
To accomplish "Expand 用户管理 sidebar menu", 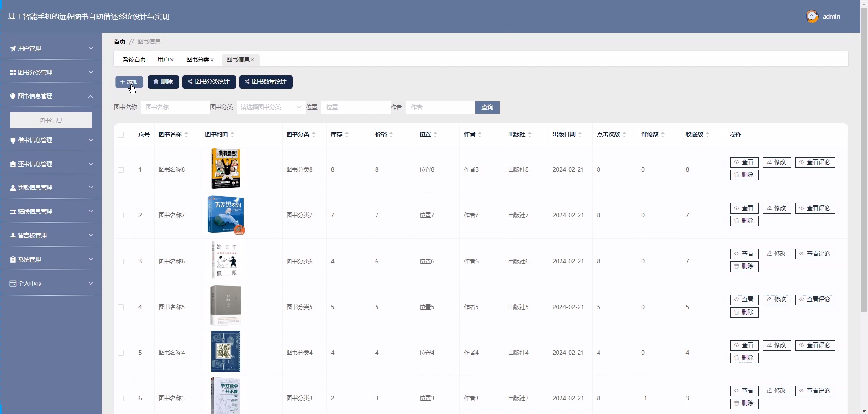I will pyautogui.click(x=51, y=48).
